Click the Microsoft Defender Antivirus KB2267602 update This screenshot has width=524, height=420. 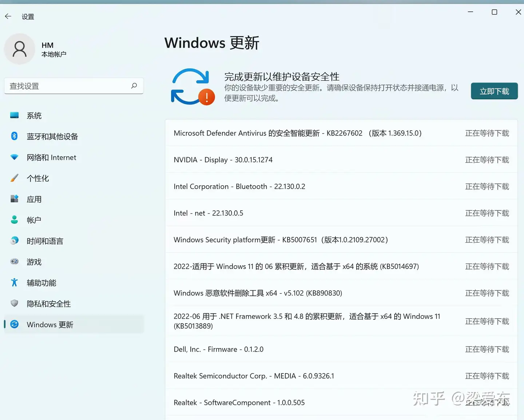pyautogui.click(x=341, y=133)
